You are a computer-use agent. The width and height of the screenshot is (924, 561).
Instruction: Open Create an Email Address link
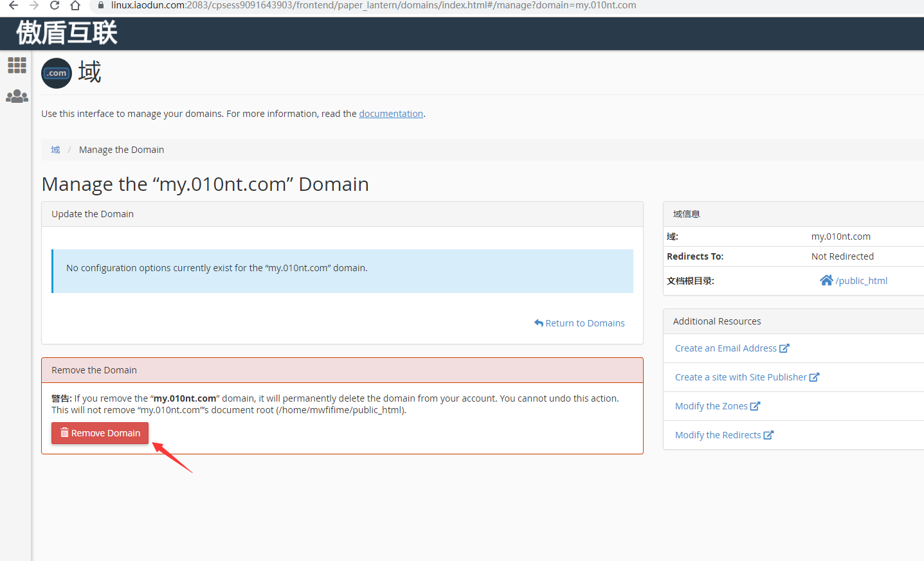click(725, 348)
